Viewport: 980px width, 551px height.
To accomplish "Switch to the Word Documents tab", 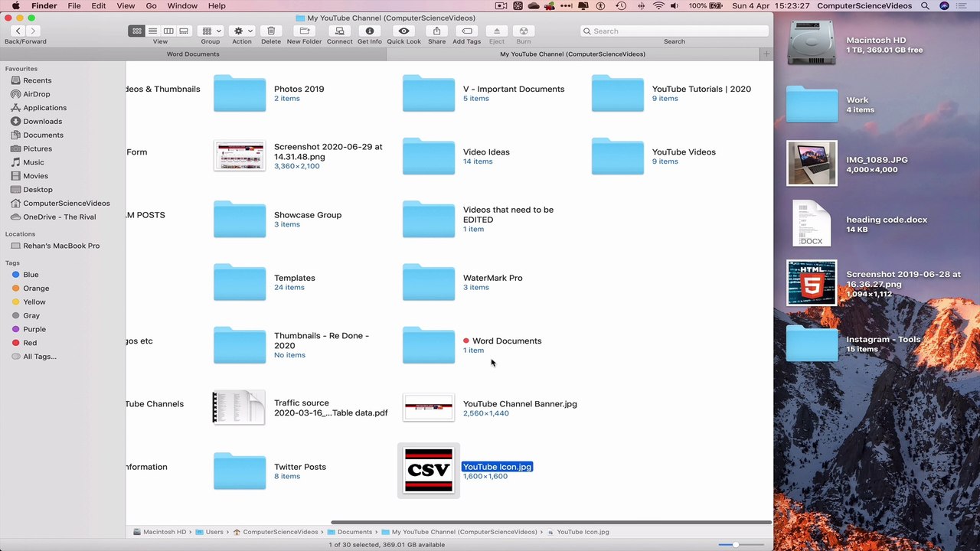I will pos(193,54).
